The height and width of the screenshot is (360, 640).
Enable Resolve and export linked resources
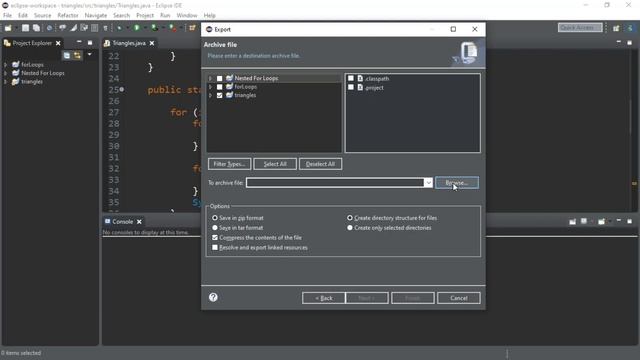click(x=215, y=247)
